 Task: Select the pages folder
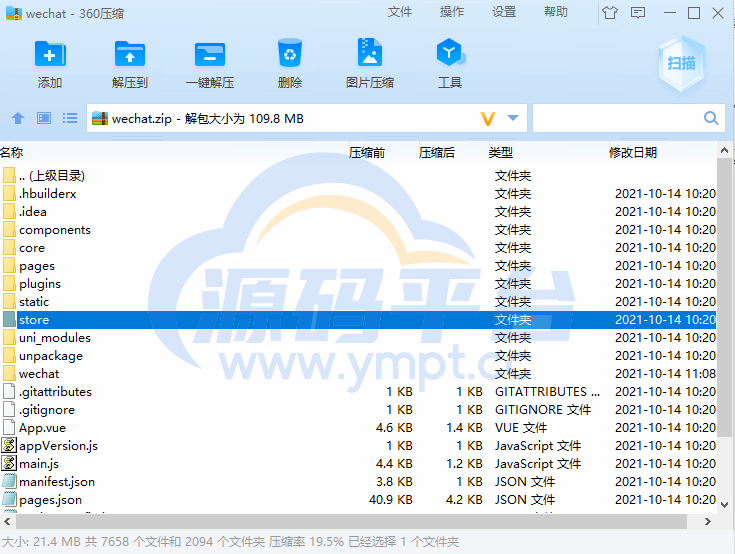[37, 266]
